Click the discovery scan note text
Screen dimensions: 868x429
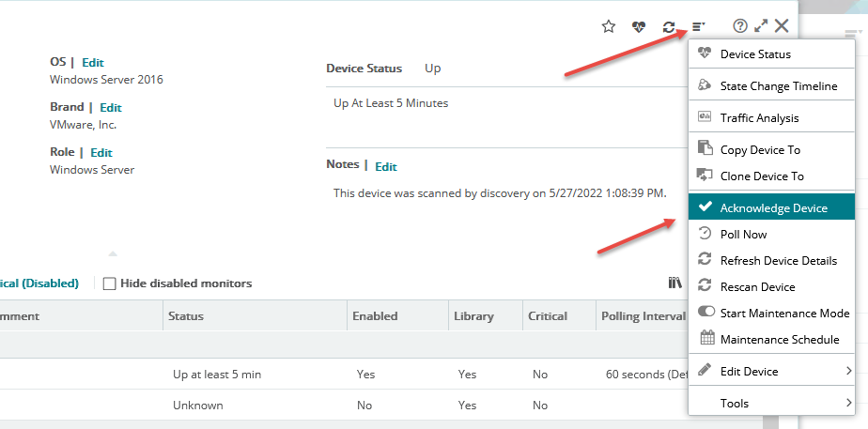click(501, 193)
